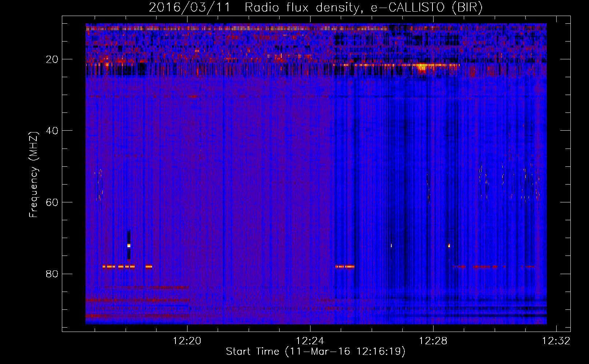Click the orange dashed band near 12:25 at 78 MHz
589x364 pixels.
tap(345, 266)
